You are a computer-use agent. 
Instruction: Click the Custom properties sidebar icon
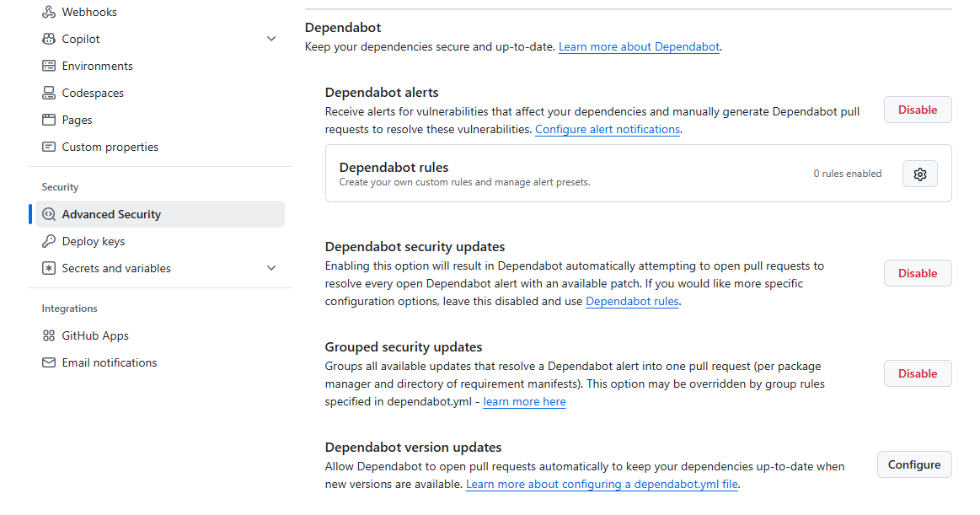pyautogui.click(x=49, y=147)
